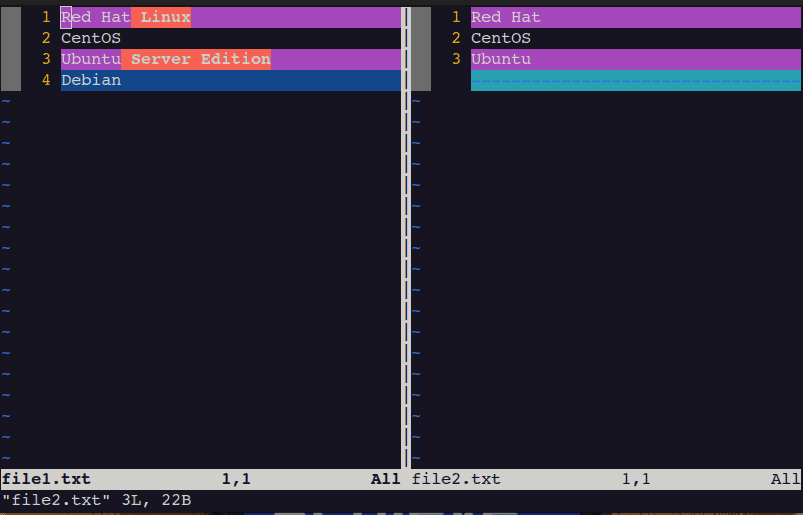This screenshot has width=803, height=515.
Task: Click 'Ubuntu' line in file2.txt pane
Action: (x=636, y=59)
